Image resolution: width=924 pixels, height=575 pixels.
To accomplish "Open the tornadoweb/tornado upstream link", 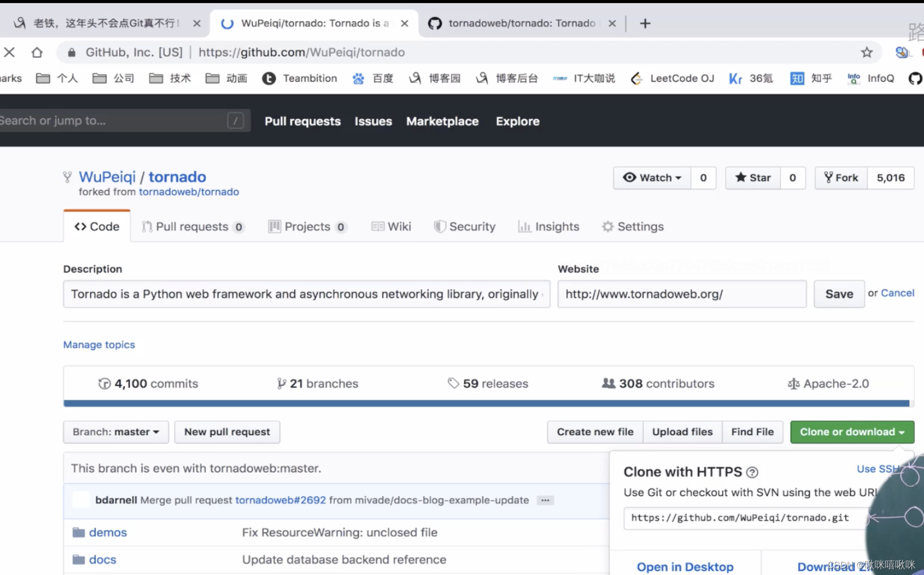I will pos(189,192).
